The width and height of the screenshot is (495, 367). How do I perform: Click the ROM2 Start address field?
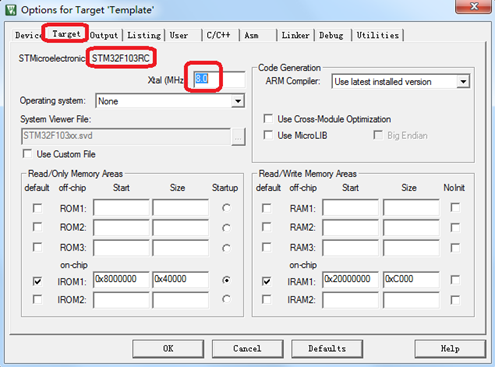pos(121,228)
